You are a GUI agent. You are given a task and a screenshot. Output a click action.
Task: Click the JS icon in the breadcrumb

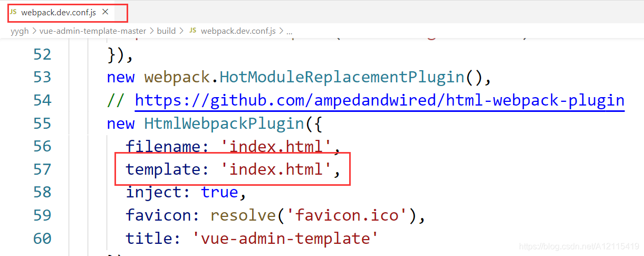pos(193,31)
